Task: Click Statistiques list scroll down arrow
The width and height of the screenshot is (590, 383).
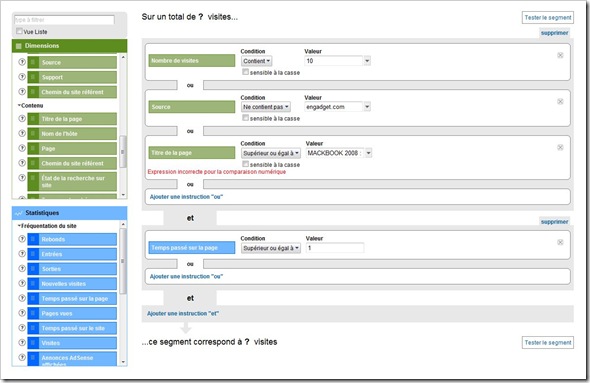Action: click(x=123, y=362)
